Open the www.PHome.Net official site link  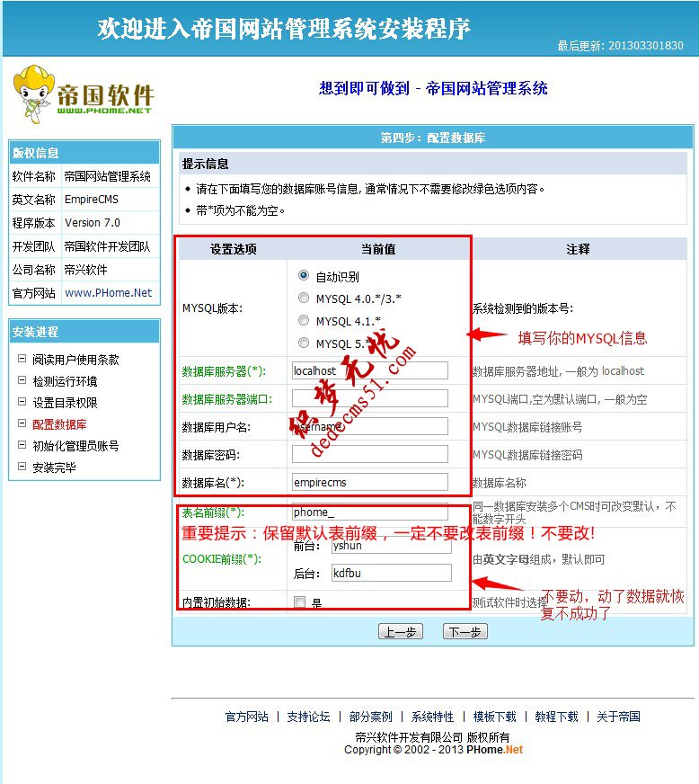point(109,292)
